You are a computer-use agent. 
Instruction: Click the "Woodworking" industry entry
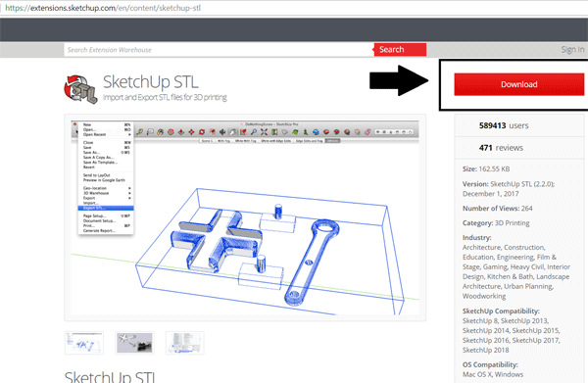coord(484,296)
